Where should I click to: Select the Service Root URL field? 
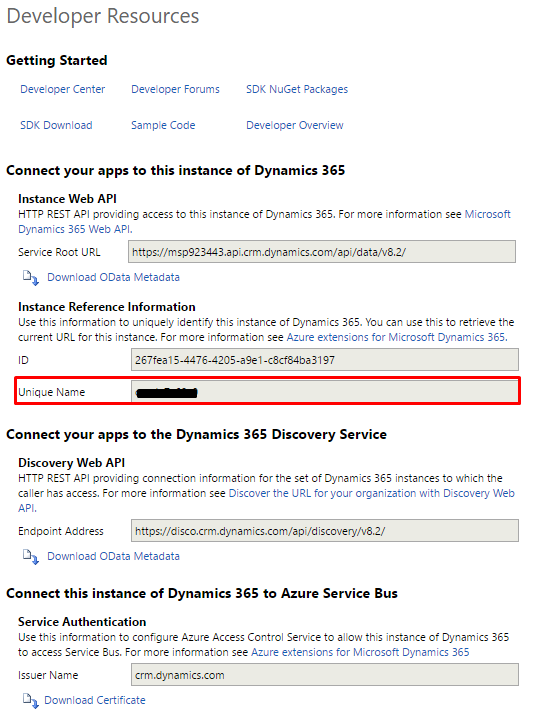(322, 252)
